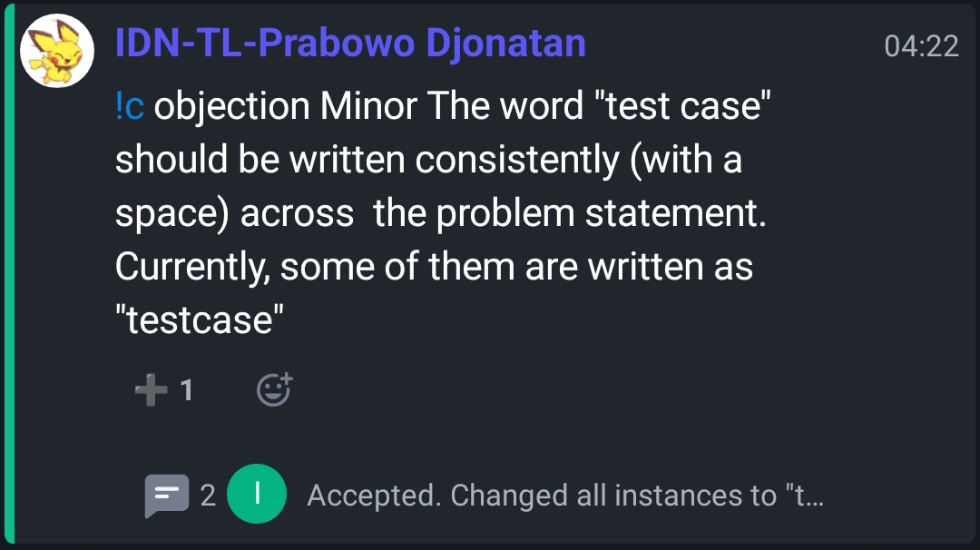Click the thread reply count "2"
This screenshot has width=980, height=550.
point(208,496)
